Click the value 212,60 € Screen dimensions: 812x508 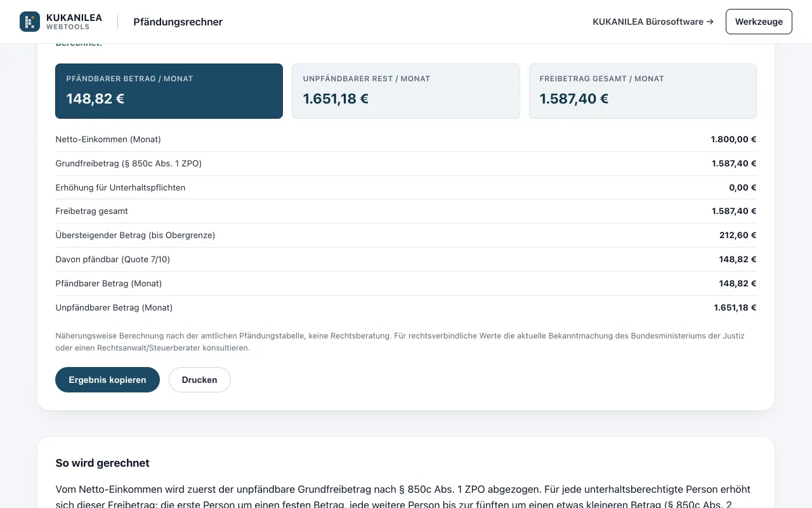click(x=738, y=235)
